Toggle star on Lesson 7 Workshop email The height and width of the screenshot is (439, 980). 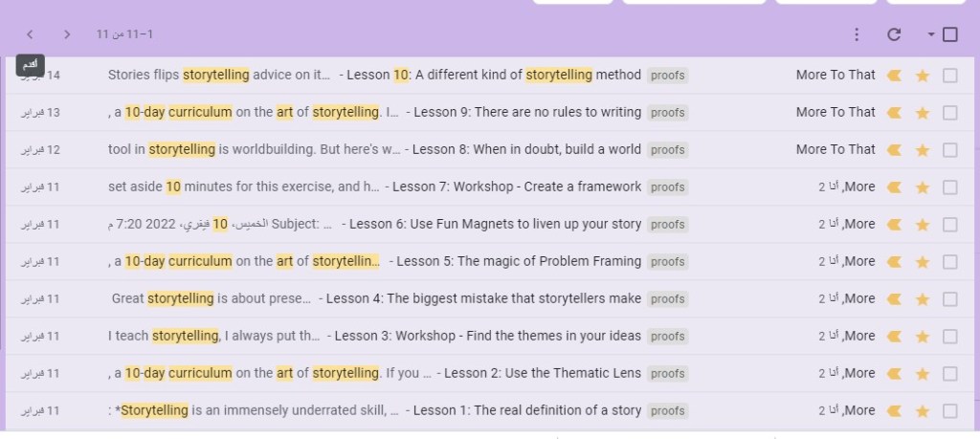pyautogui.click(x=923, y=187)
